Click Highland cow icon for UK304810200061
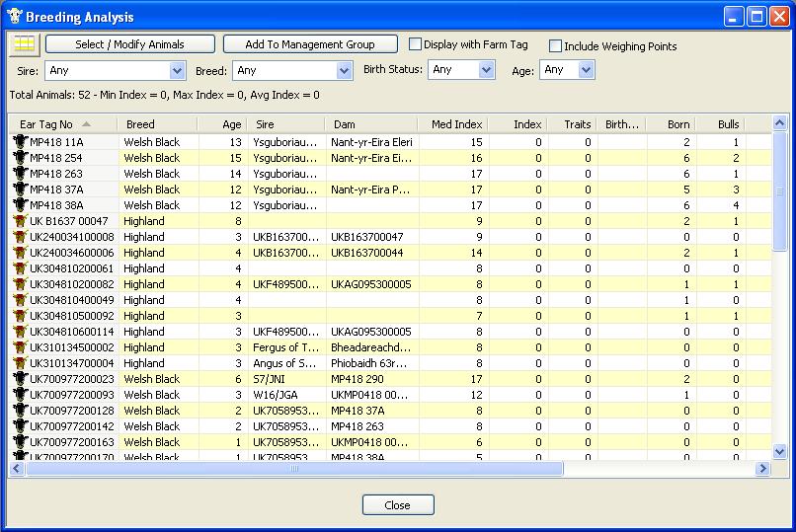This screenshot has width=796, height=532. click(x=20, y=267)
